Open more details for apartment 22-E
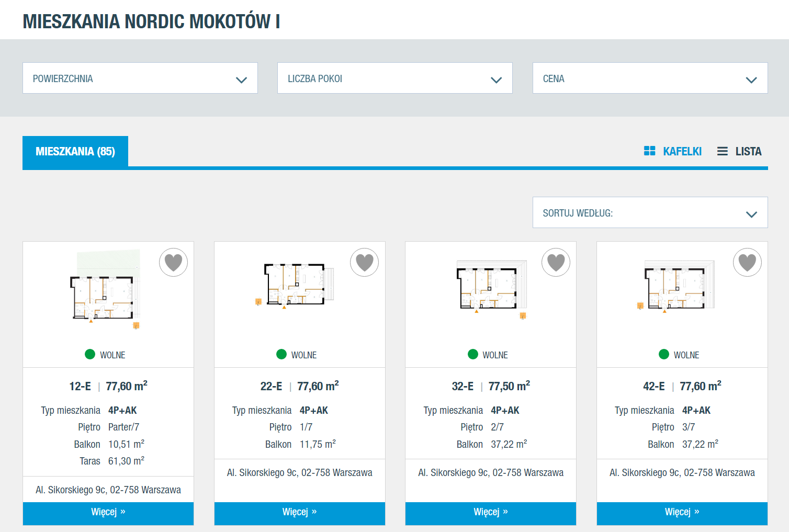Viewport: 789px width, 532px height. pyautogui.click(x=300, y=513)
